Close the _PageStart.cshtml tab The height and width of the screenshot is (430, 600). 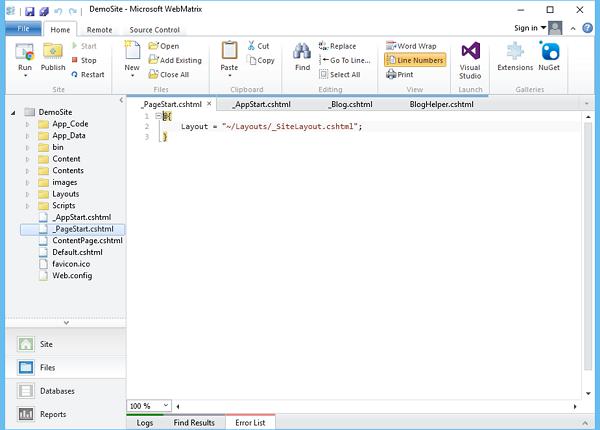pyautogui.click(x=209, y=104)
